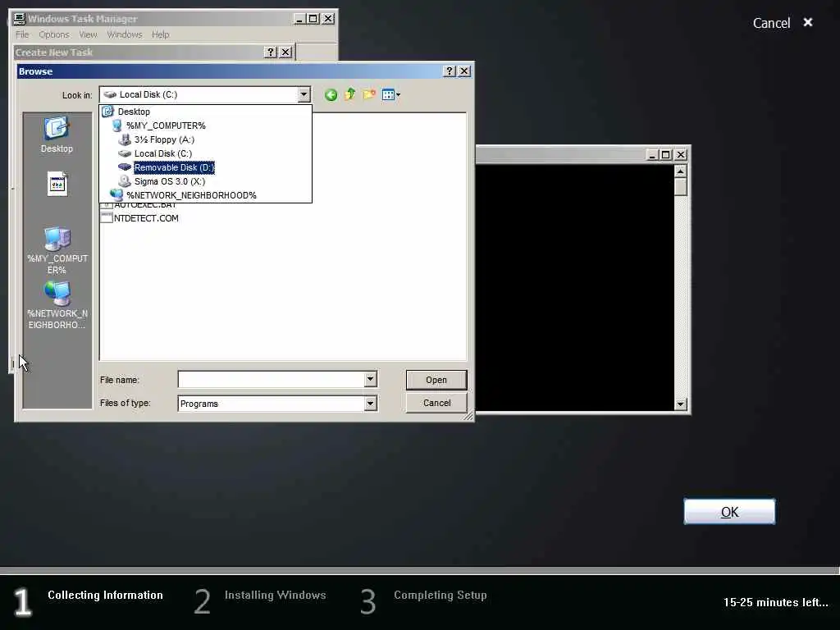Click help button on Create New Task dialog
840x630 pixels.
pos(271,52)
